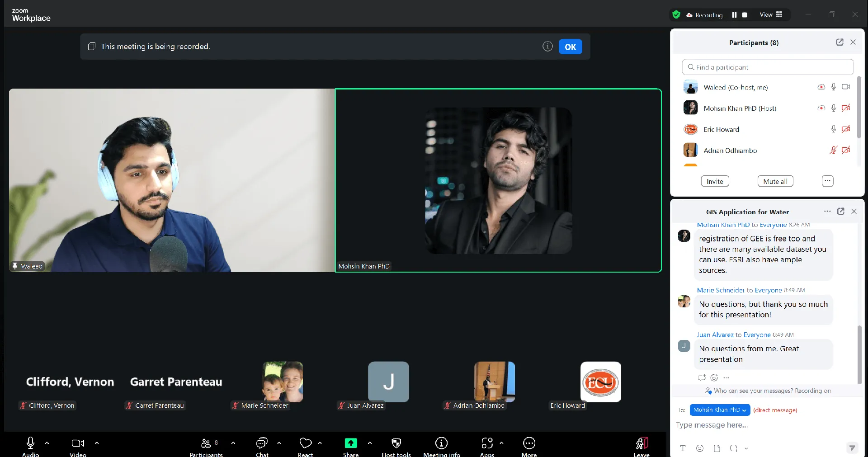Open the React heart icon

(x=306, y=443)
